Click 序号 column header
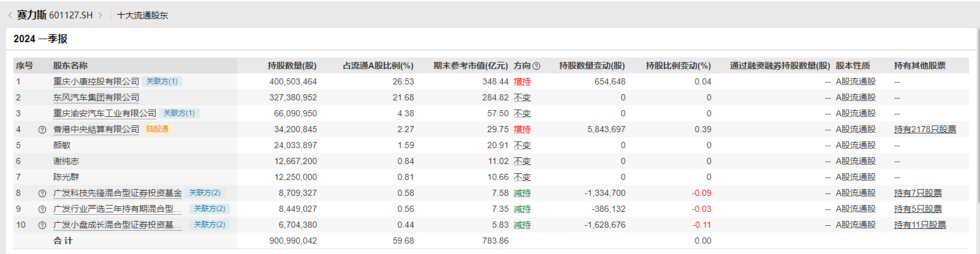The image size is (980, 254). tap(25, 65)
